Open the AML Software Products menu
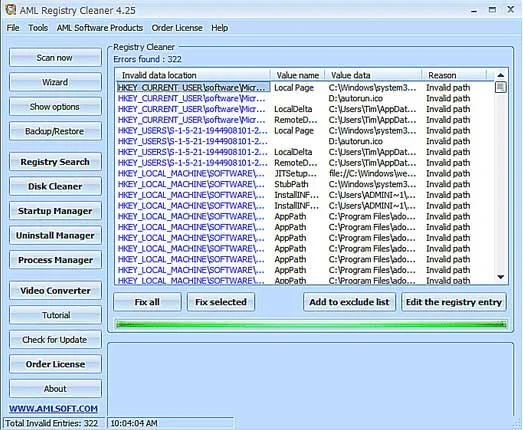This screenshot has width=523, height=430. click(x=100, y=28)
